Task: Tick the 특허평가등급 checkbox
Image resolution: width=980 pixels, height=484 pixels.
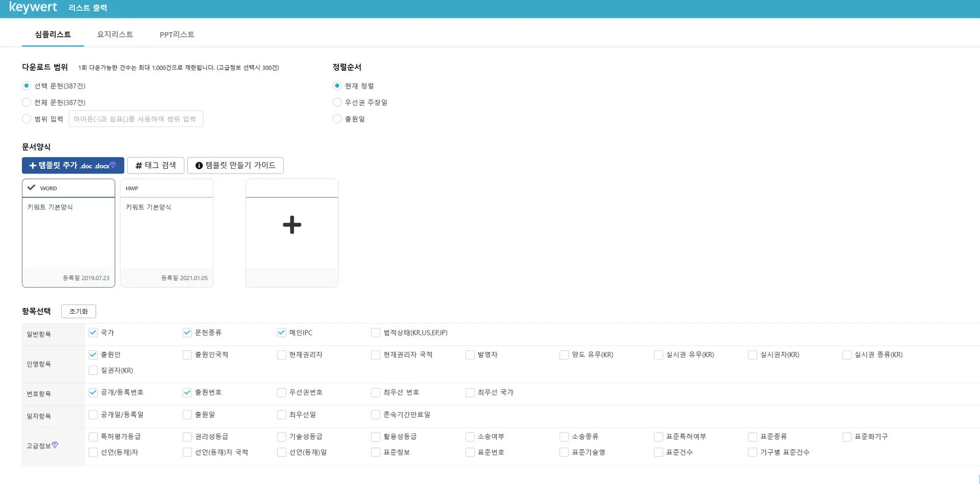Action: (x=93, y=437)
